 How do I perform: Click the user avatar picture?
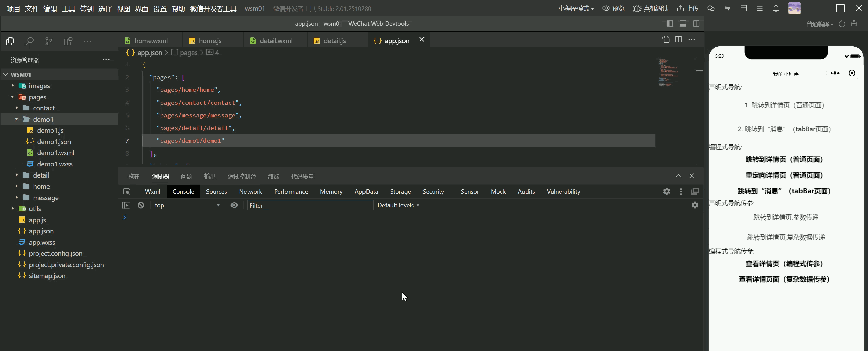point(794,8)
